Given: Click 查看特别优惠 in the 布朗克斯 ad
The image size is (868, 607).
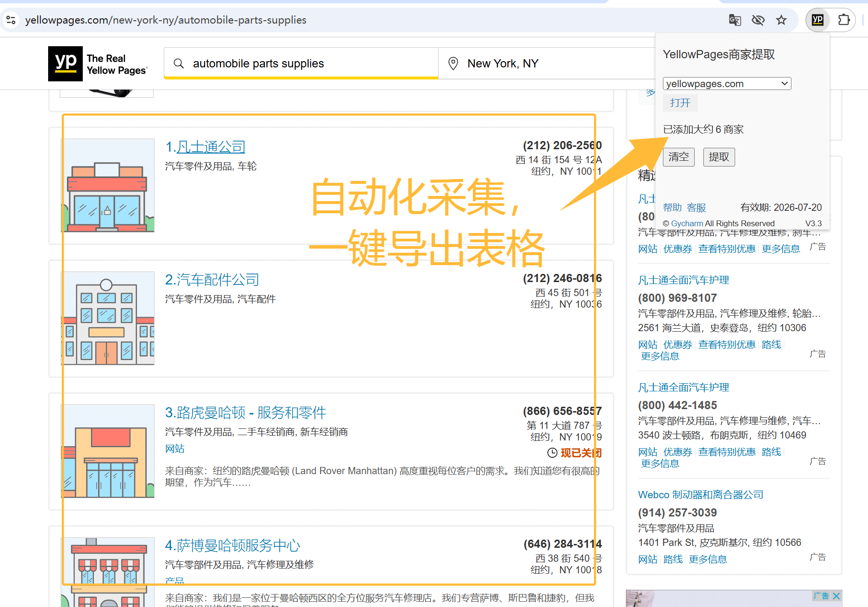Looking at the screenshot, I should (727, 452).
